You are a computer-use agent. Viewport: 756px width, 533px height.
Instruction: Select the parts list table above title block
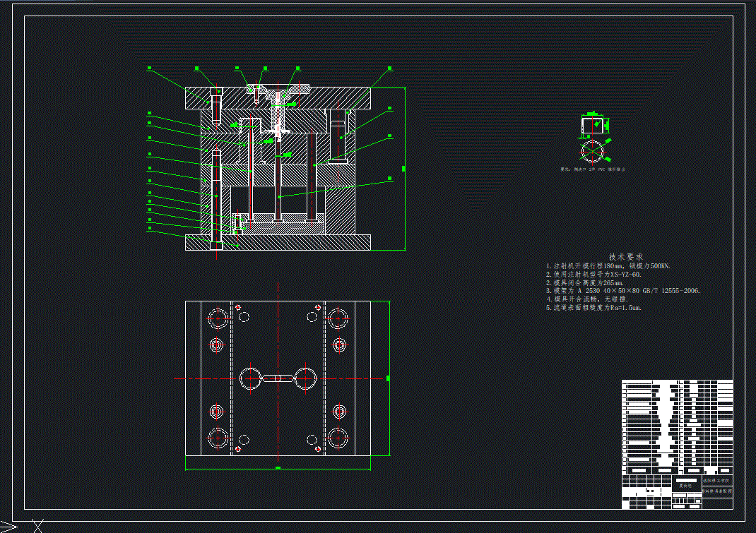(x=678, y=427)
